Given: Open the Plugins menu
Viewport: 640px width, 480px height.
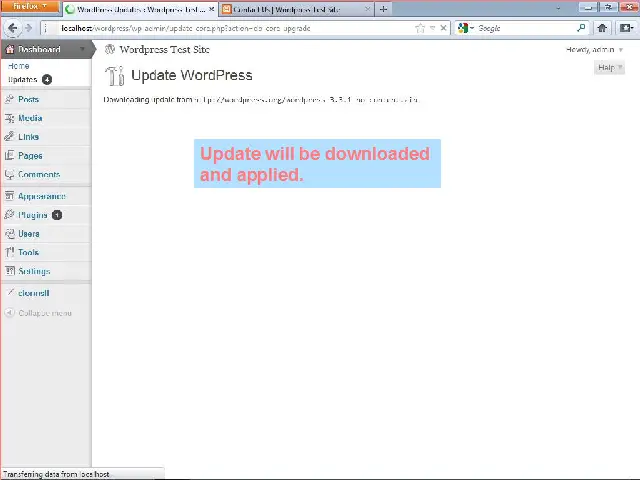Looking at the screenshot, I should point(33,215).
